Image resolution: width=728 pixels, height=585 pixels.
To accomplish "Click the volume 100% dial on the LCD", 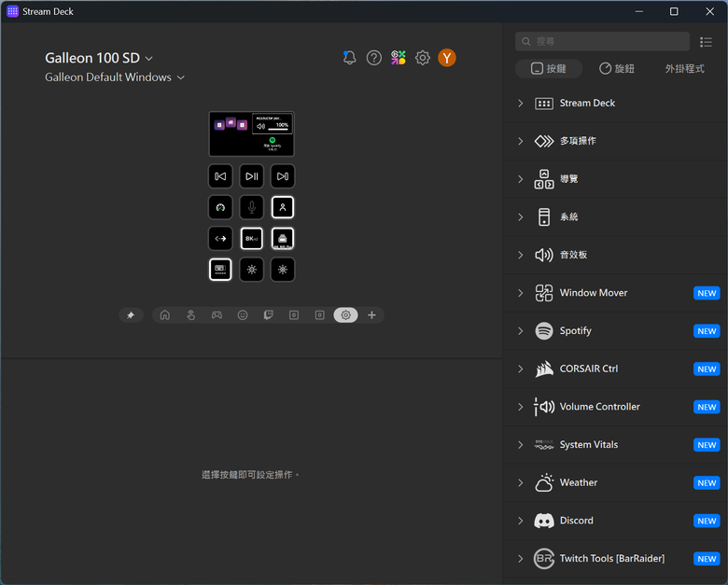I will point(273,124).
